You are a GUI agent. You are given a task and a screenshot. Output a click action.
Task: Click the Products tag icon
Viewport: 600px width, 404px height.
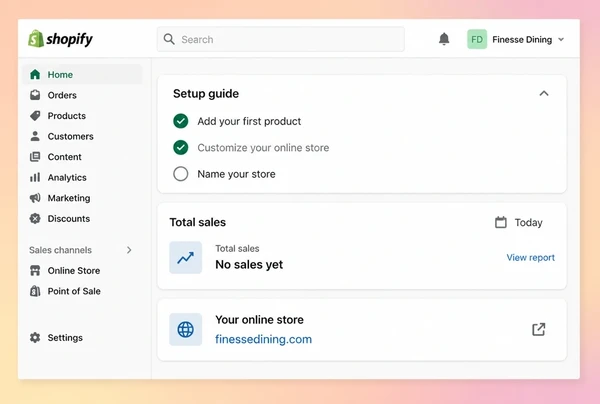pos(35,116)
